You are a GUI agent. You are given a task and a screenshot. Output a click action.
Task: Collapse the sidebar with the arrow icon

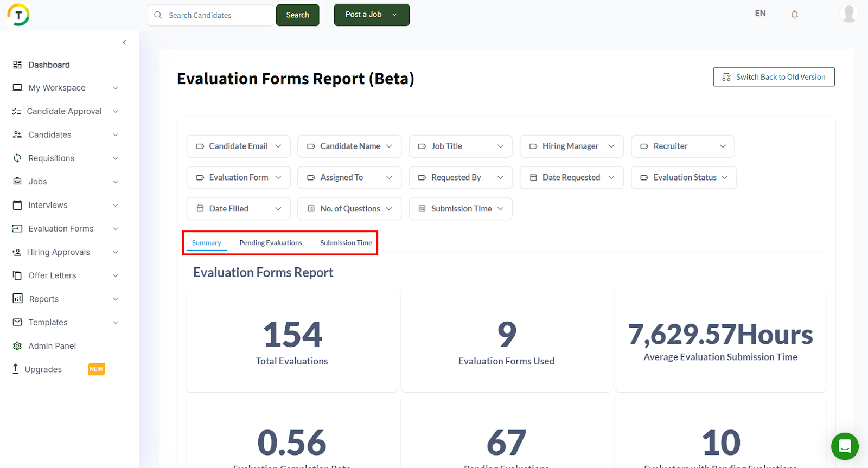pos(124,42)
